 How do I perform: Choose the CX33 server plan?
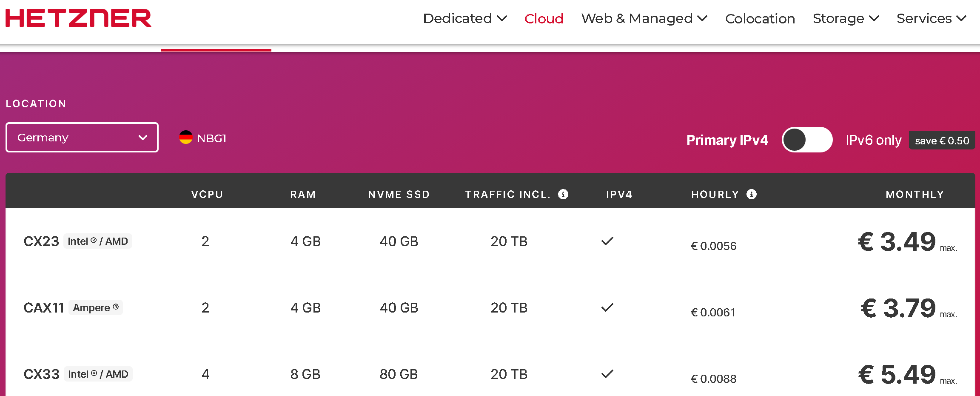pyautogui.click(x=41, y=374)
